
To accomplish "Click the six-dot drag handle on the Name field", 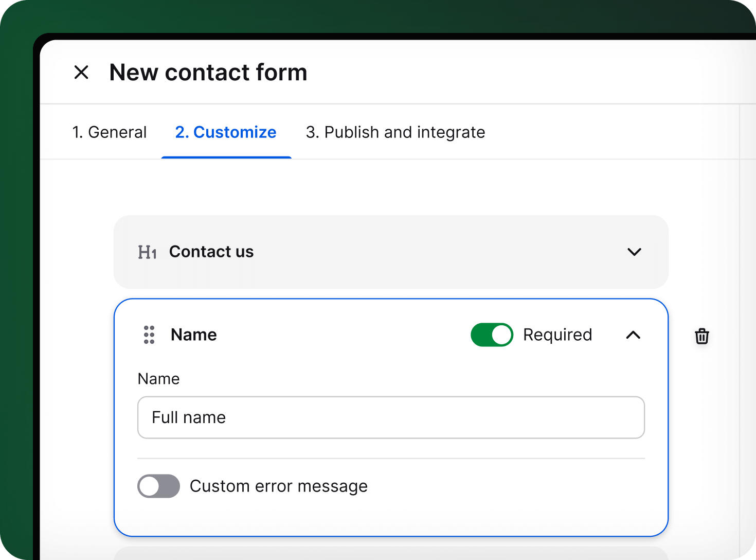I will (149, 335).
